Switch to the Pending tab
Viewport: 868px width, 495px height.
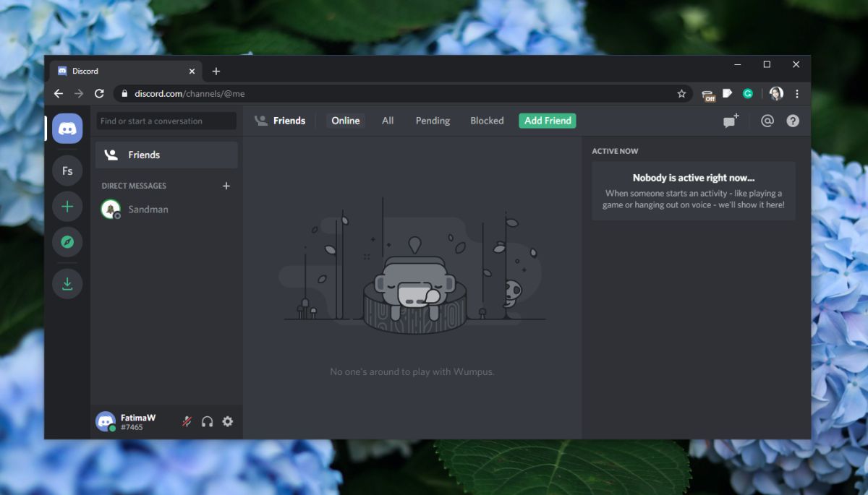point(433,121)
